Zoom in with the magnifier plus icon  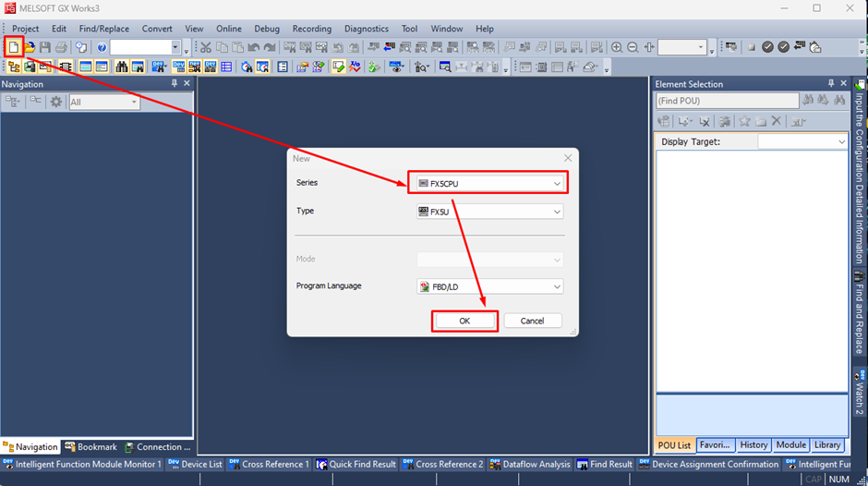(617, 47)
